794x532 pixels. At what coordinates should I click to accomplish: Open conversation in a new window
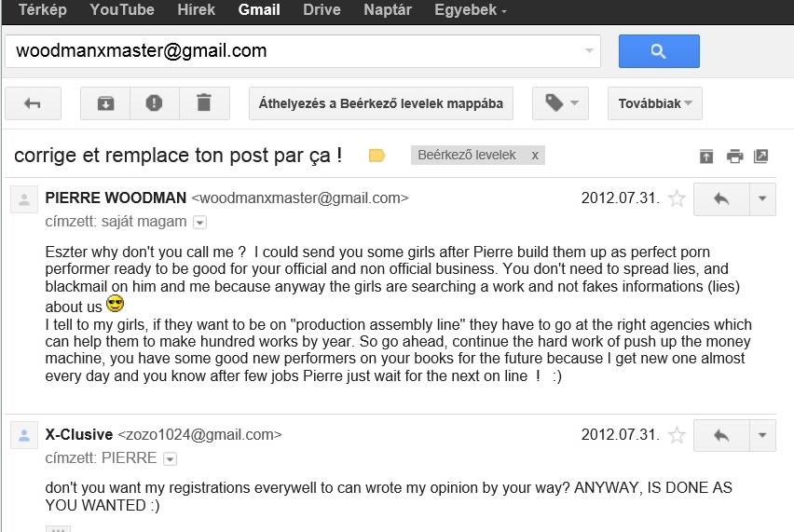(760, 157)
